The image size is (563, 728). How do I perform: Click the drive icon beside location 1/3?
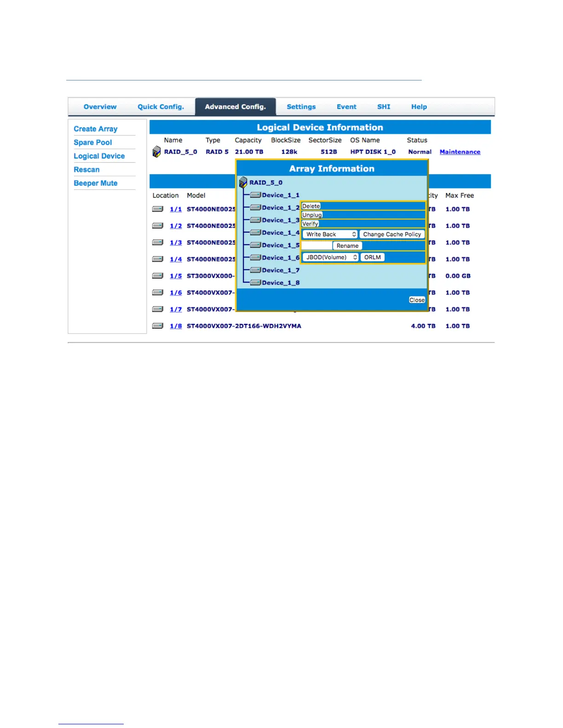(x=158, y=242)
